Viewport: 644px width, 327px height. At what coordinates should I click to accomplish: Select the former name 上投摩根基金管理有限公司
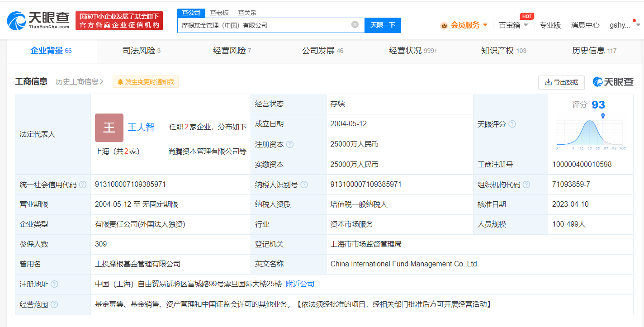(137, 264)
